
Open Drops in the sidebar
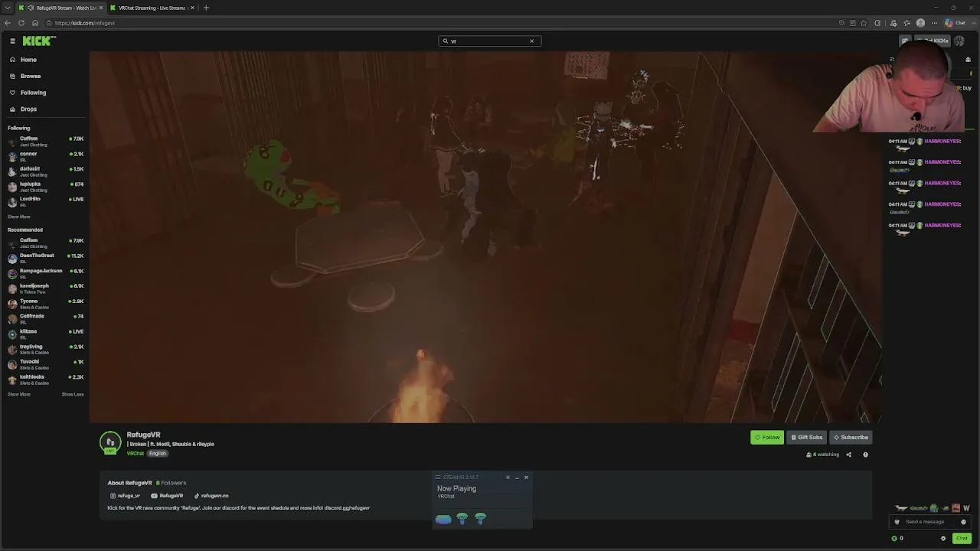28,109
